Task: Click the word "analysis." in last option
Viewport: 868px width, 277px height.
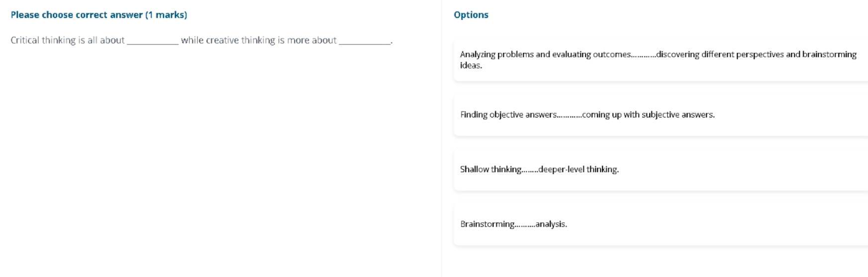Action: click(551, 224)
